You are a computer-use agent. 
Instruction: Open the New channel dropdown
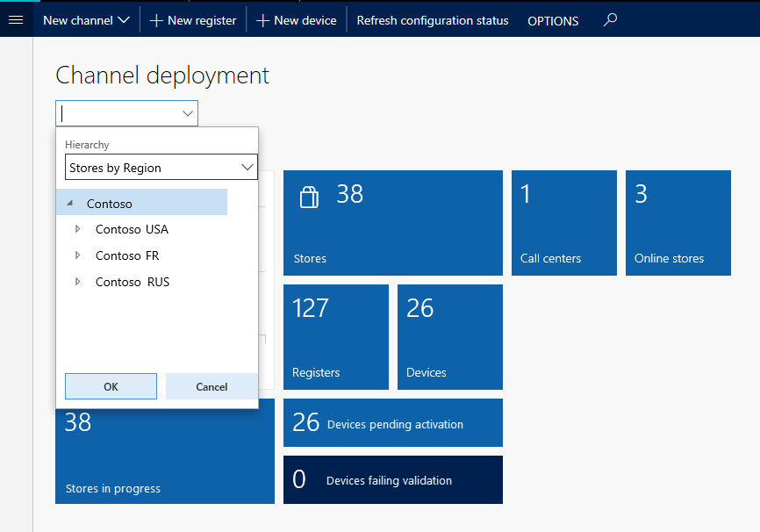tap(86, 20)
